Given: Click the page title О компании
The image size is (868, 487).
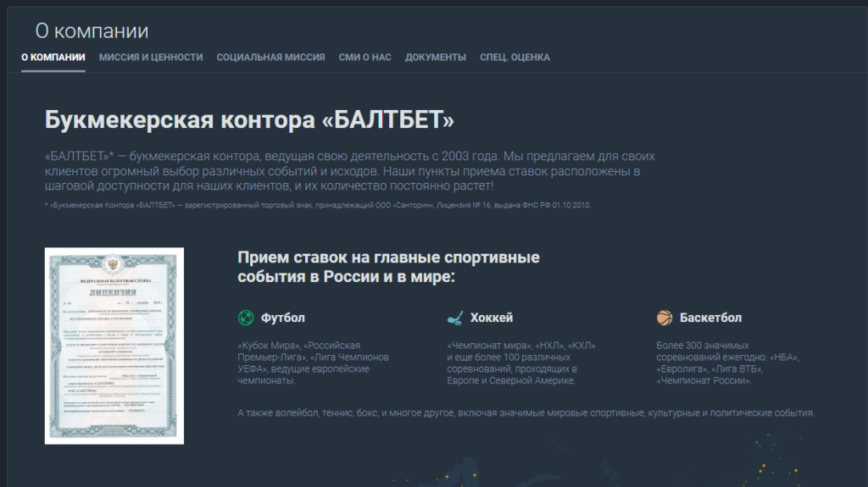Looking at the screenshot, I should coord(92,31).
